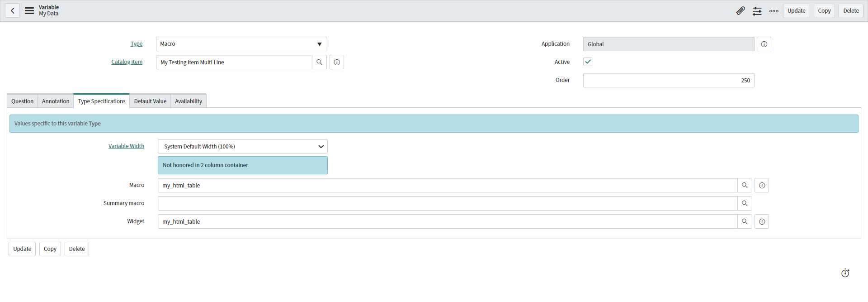This screenshot has width=868, height=302.
Task: Click the top Update button
Action: pos(796,11)
